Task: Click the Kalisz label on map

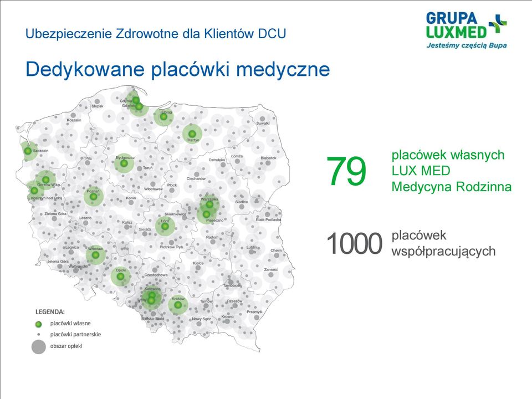Action: click(127, 222)
